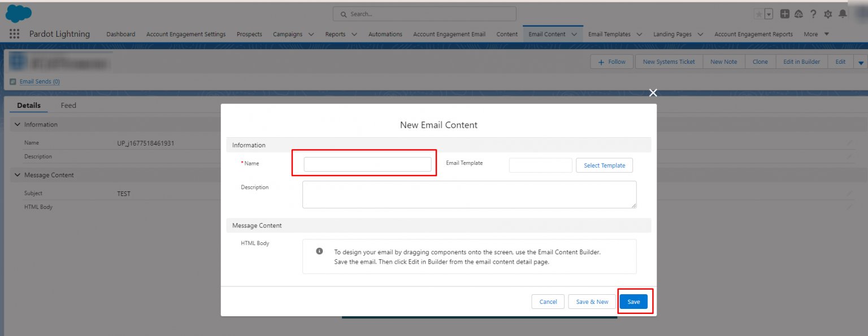Click the Select Template button
Viewport: 868px width, 336px height.
coord(604,165)
